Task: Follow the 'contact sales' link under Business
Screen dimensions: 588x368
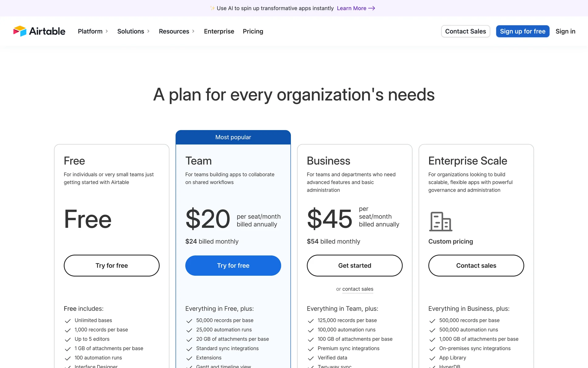Action: (358, 289)
